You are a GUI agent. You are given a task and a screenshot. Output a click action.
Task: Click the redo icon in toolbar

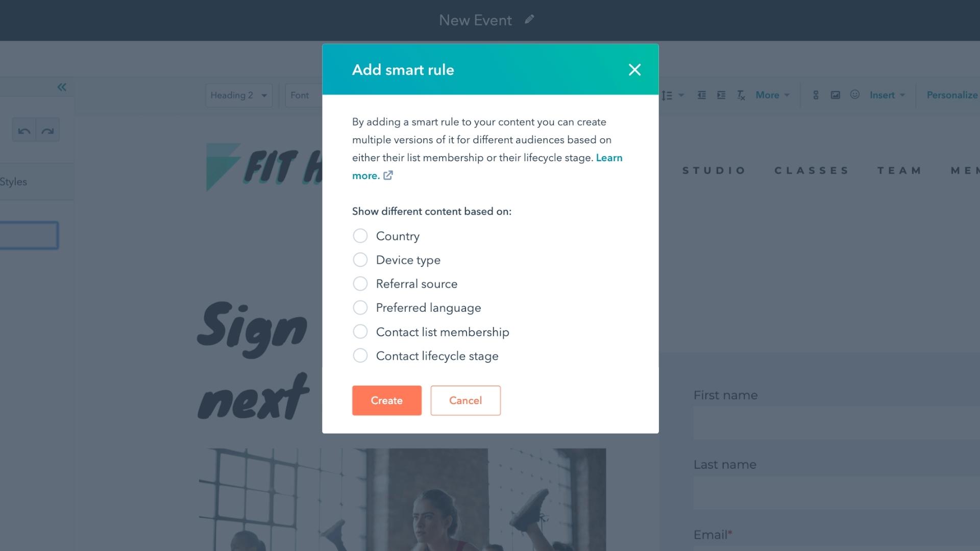pyautogui.click(x=47, y=131)
